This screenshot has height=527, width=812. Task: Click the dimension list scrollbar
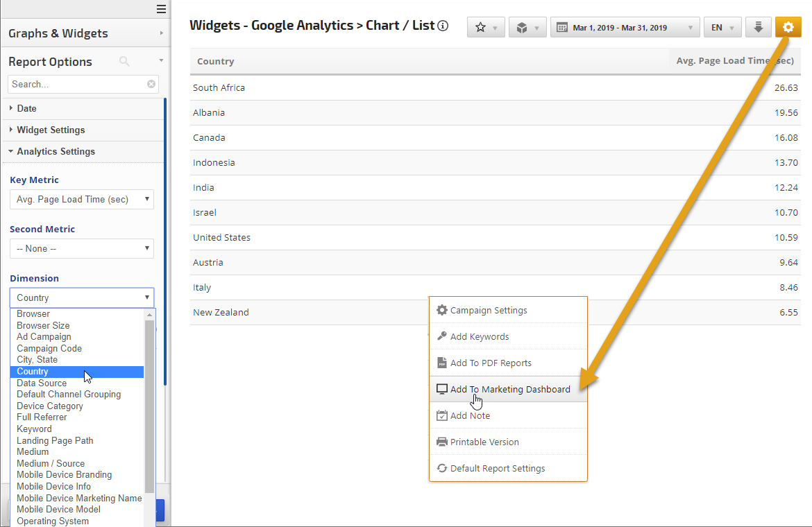click(149, 402)
